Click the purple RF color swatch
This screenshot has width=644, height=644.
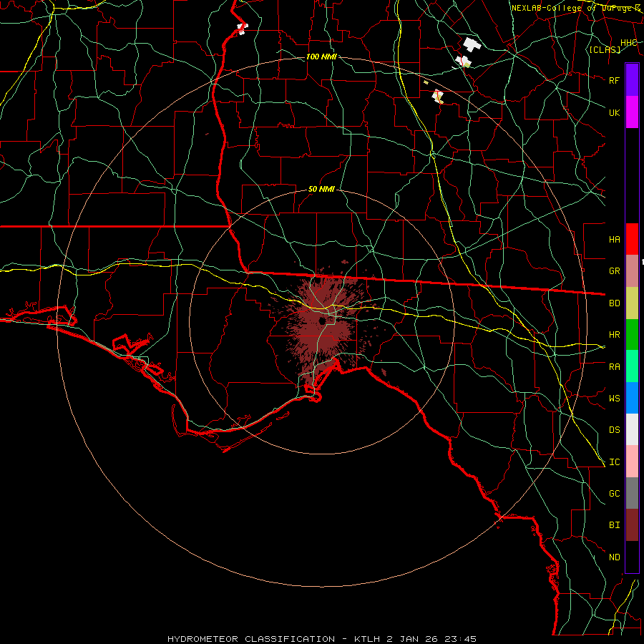coord(632,80)
